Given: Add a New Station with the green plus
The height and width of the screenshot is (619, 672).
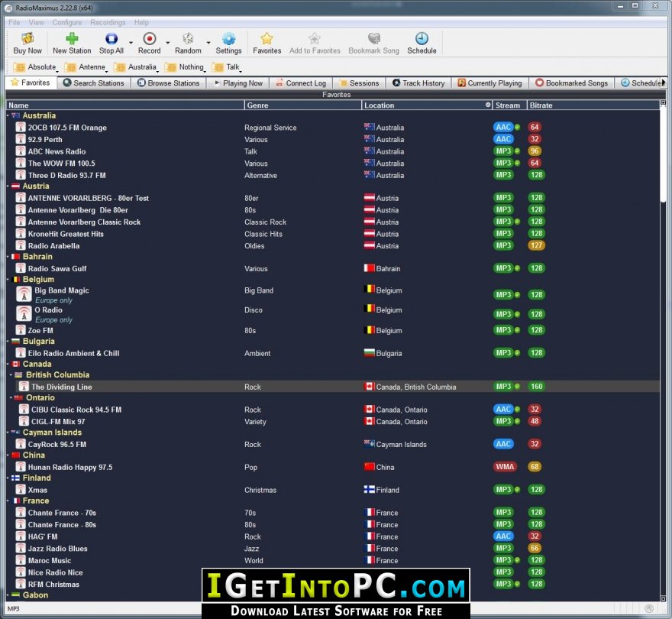Looking at the screenshot, I should tap(72, 44).
